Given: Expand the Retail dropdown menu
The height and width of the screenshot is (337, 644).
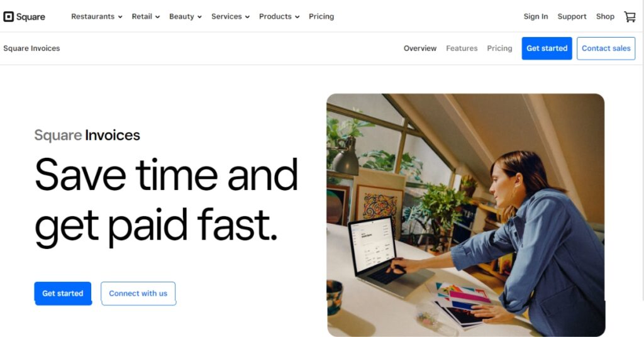Looking at the screenshot, I should pos(145,16).
